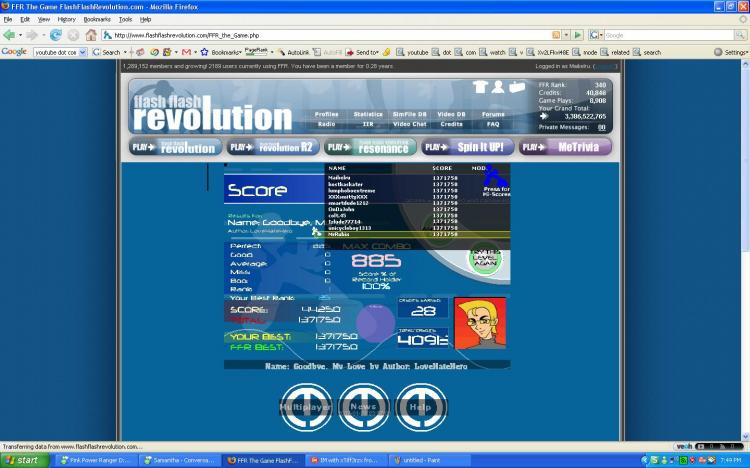The height and width of the screenshot is (468, 750).
Task: Expand the Back button history dropdown arrow
Action: tap(20, 35)
